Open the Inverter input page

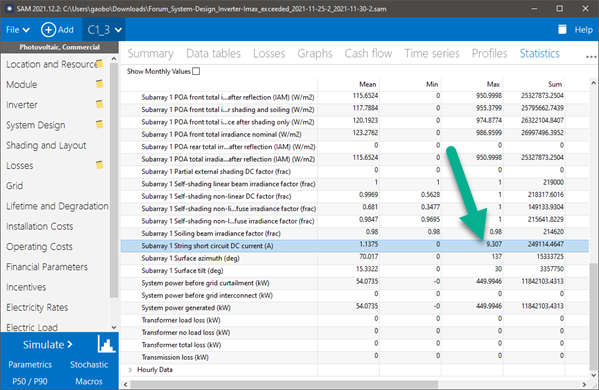(22, 105)
